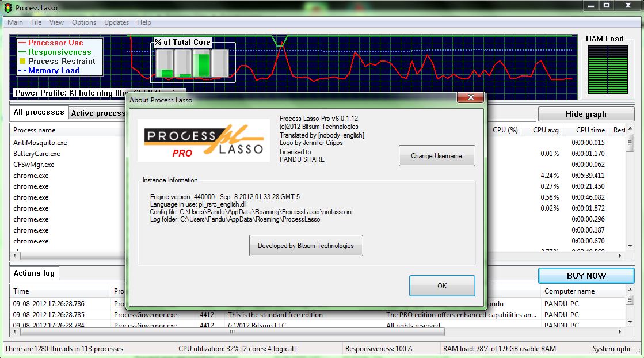Click the Process Lasso icon in title bar
644x358 pixels.
tap(7, 7)
